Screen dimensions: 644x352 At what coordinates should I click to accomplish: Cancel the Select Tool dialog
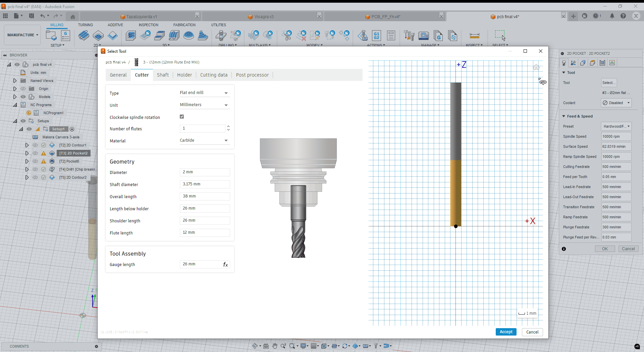coord(532,332)
